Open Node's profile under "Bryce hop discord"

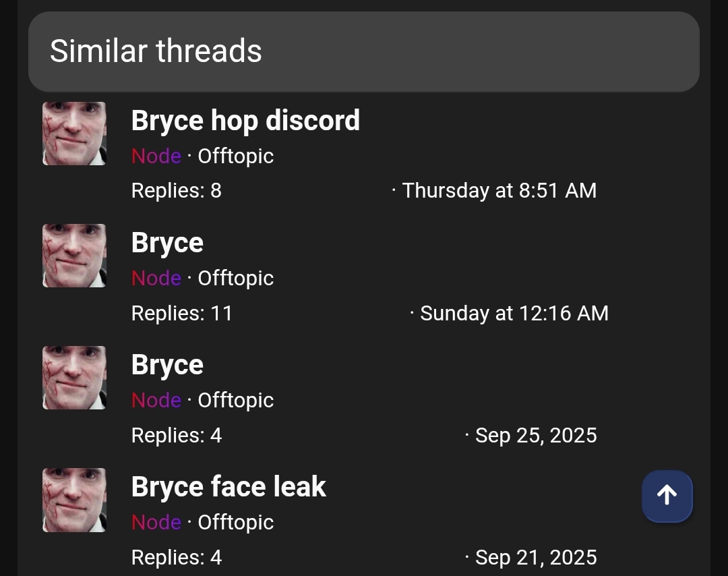click(156, 156)
